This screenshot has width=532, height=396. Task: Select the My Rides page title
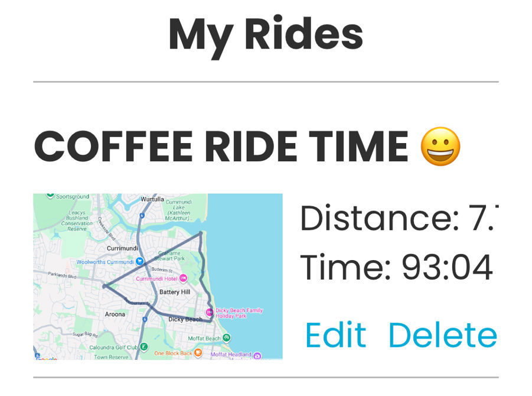[266, 34]
